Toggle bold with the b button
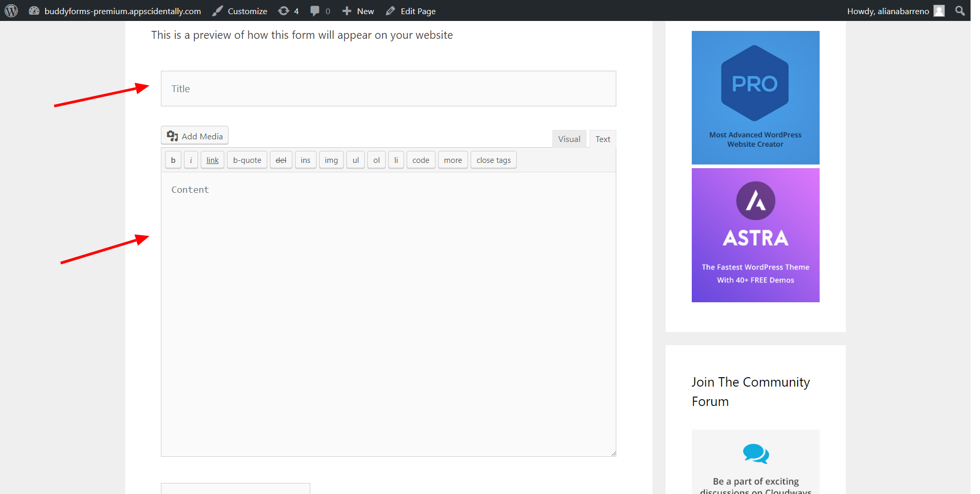 (173, 160)
